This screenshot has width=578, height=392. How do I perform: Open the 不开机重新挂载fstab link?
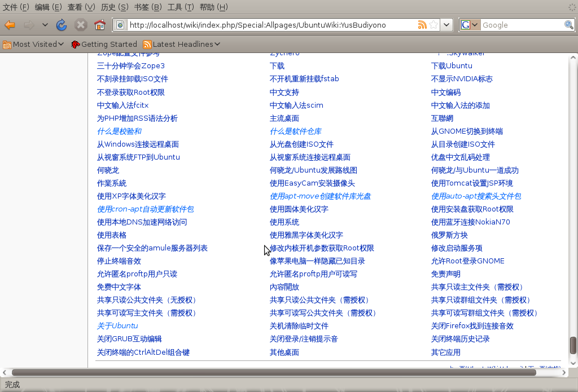pos(304,79)
